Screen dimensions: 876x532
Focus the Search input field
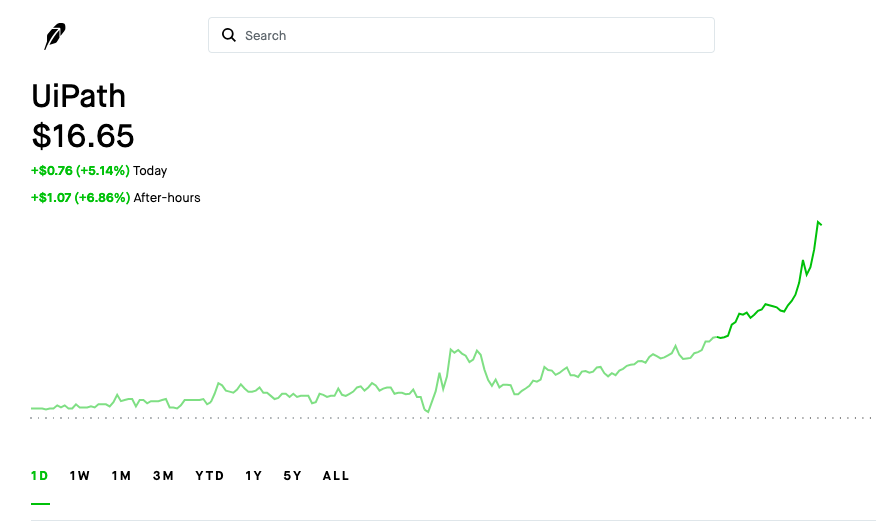(470, 35)
